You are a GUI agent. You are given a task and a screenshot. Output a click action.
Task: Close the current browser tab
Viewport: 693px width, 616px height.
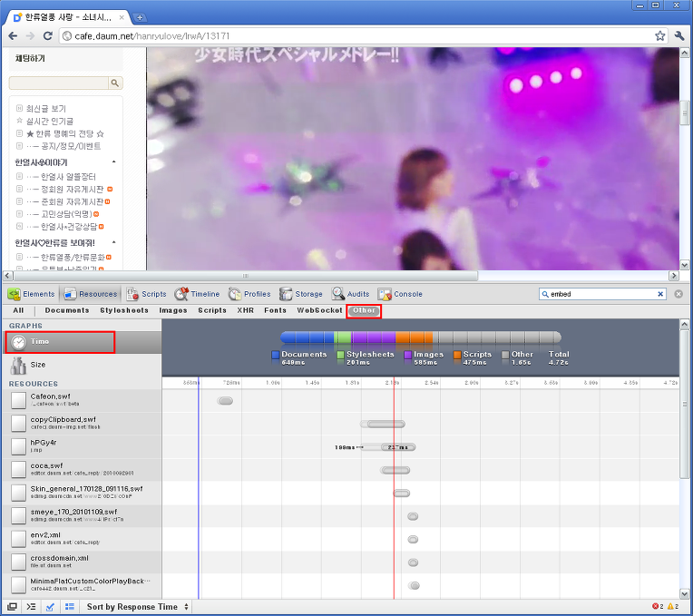tap(122, 17)
